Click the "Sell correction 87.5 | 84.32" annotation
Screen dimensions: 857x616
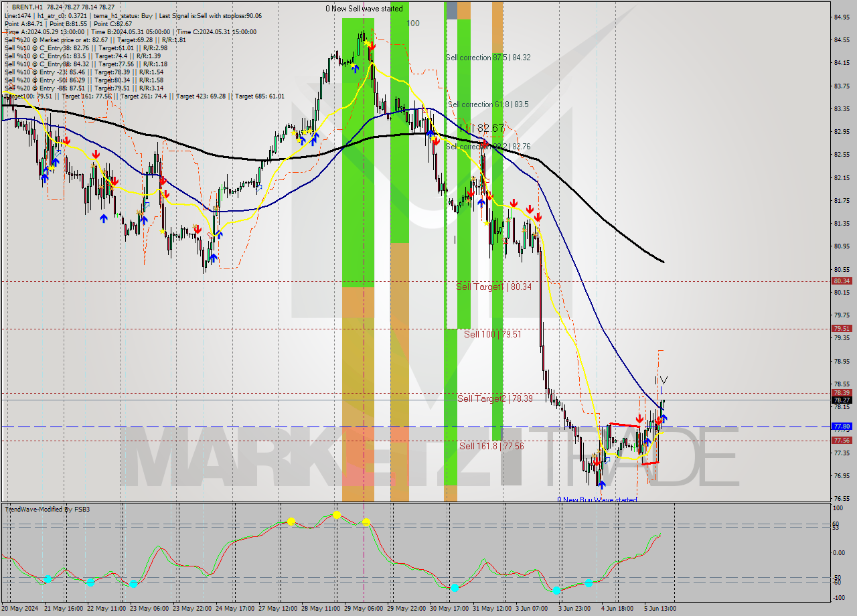pos(489,58)
